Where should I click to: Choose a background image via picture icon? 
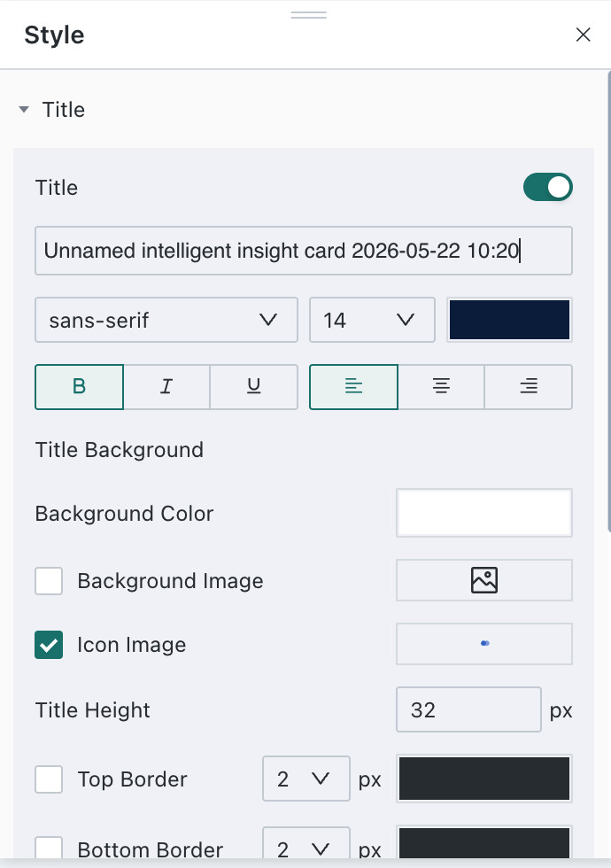(484, 580)
